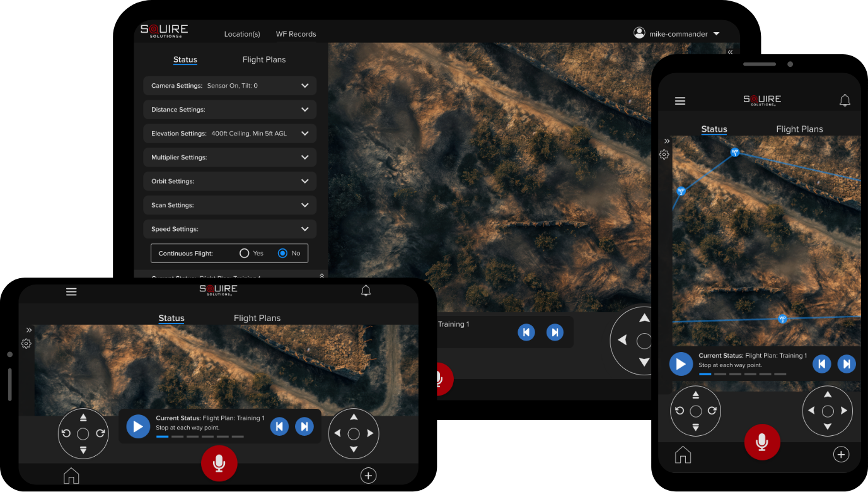Move left arrow on portrait phone right joystick
Screen dimensions: 868x492
pos(811,411)
